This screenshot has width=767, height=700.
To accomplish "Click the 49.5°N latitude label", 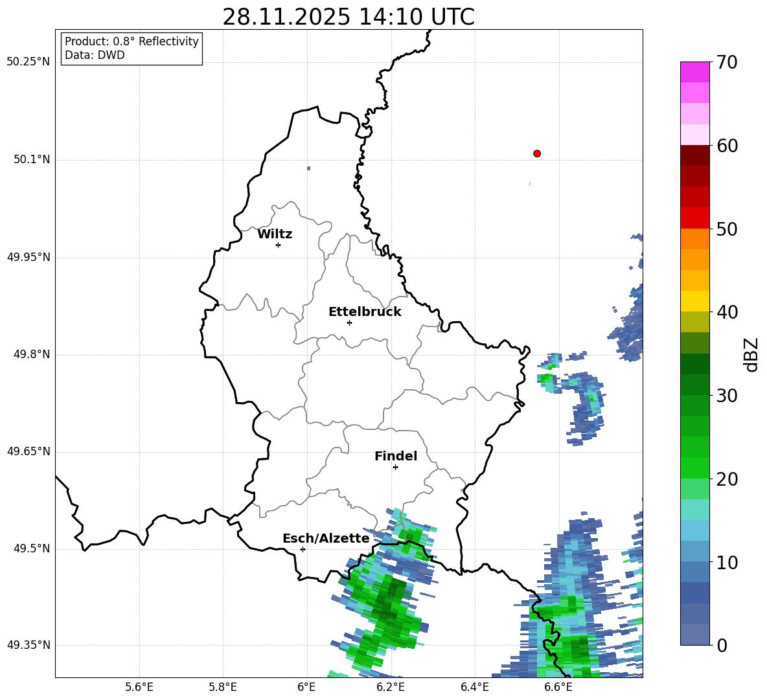I will (32, 548).
